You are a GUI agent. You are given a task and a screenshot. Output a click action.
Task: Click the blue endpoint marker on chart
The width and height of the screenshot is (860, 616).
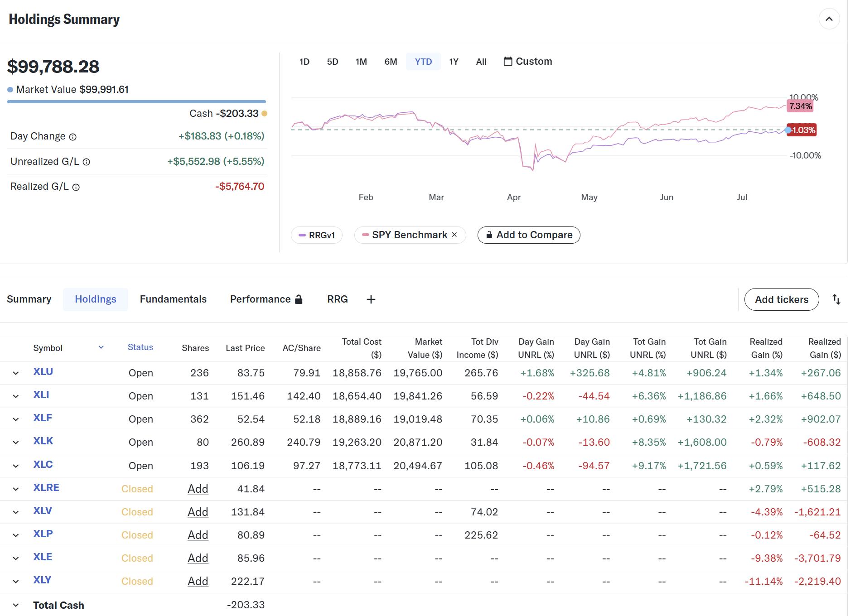(x=788, y=130)
